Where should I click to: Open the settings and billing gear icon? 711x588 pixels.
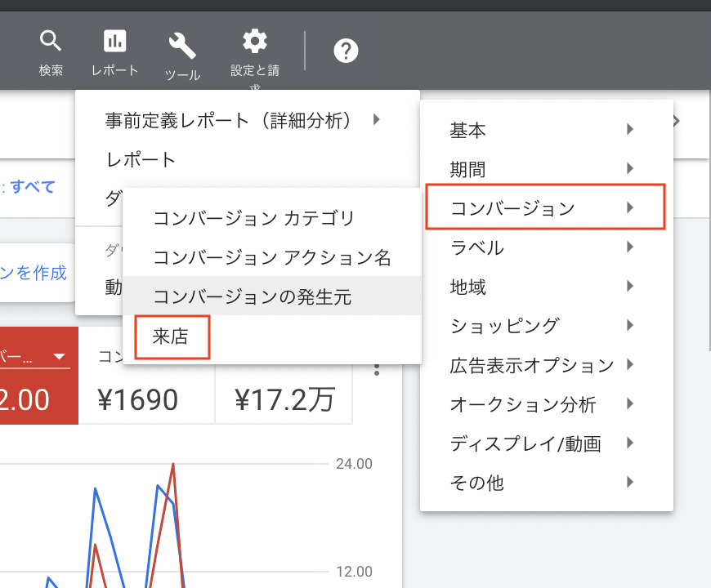tap(255, 41)
